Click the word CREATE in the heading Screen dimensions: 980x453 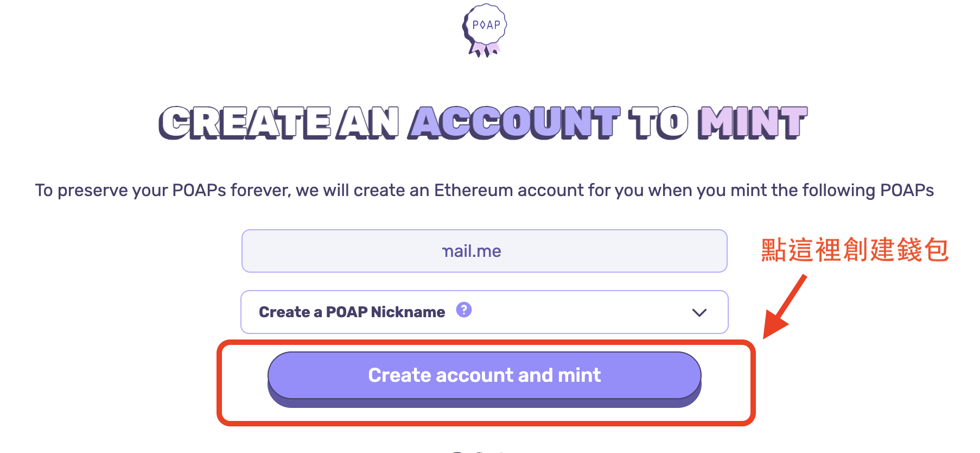click(x=245, y=123)
